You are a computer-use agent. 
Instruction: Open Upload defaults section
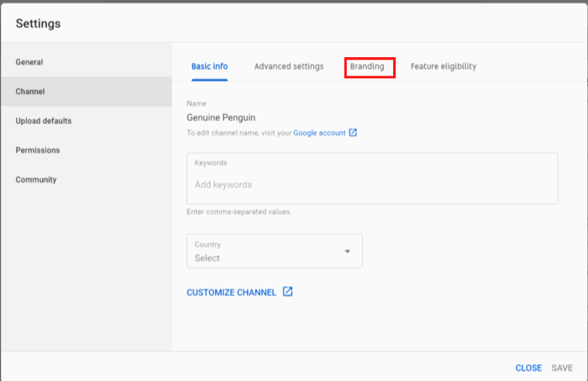point(44,121)
